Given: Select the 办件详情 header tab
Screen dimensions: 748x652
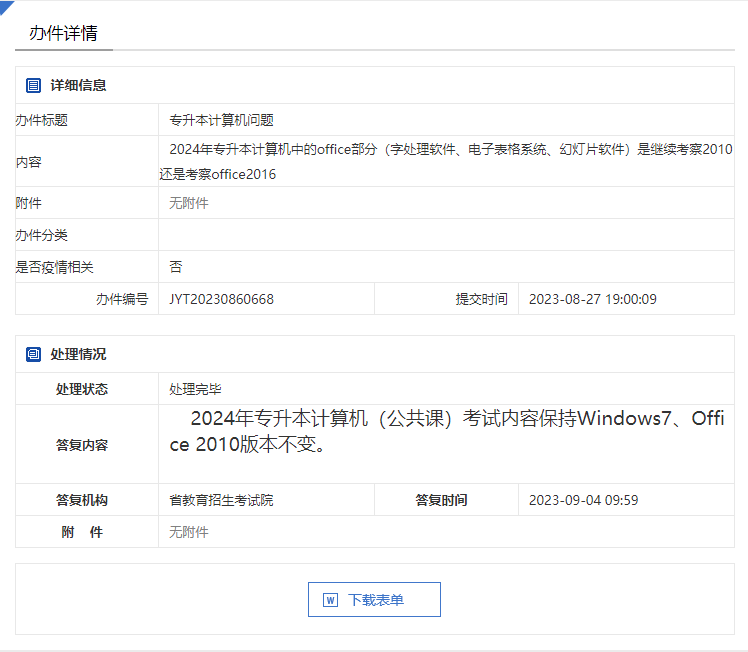Looking at the screenshot, I should [x=63, y=33].
